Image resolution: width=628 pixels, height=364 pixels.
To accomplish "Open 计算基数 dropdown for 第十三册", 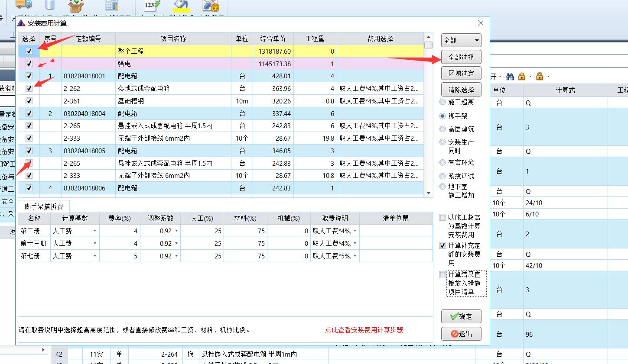I will click(95, 244).
